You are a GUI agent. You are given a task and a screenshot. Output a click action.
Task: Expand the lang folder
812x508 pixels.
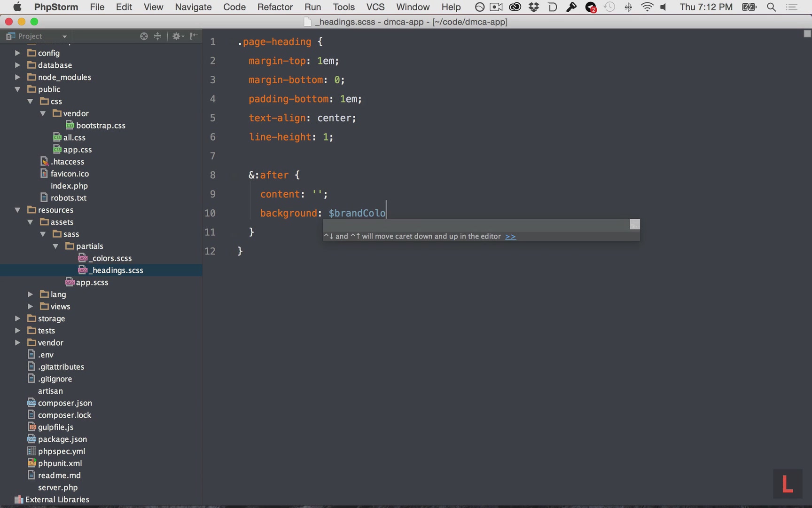click(x=30, y=294)
